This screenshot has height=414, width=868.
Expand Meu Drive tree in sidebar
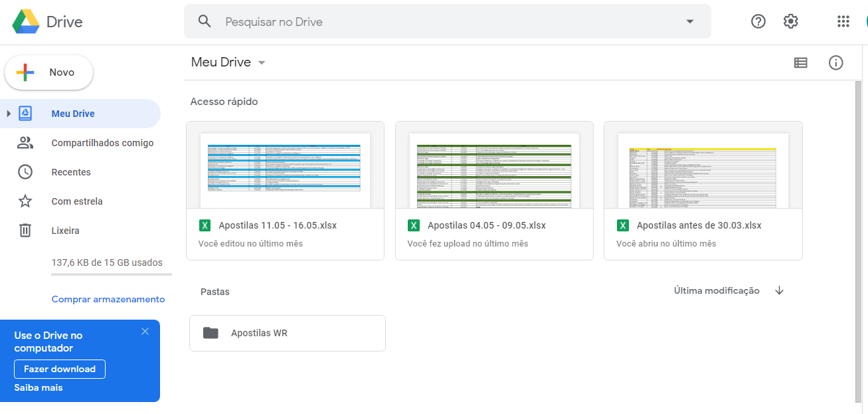tap(9, 114)
